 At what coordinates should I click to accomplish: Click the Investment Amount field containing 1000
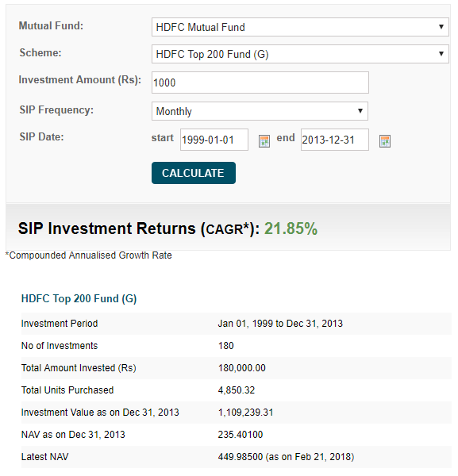(x=260, y=83)
